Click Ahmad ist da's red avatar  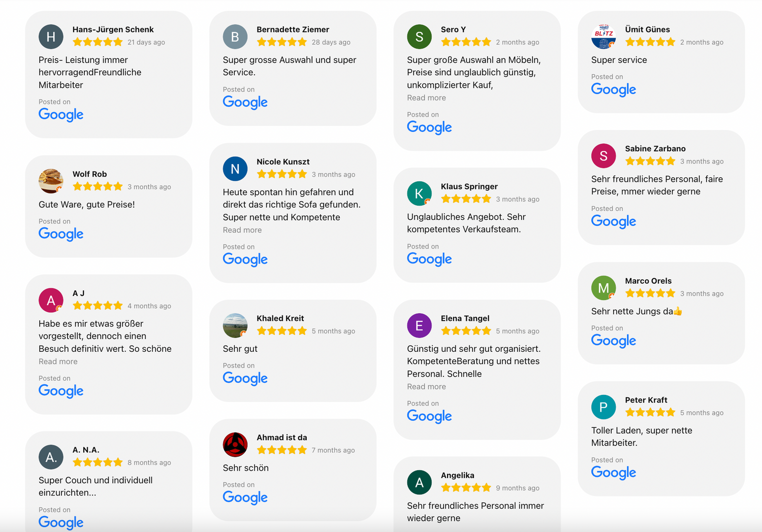coord(235,445)
